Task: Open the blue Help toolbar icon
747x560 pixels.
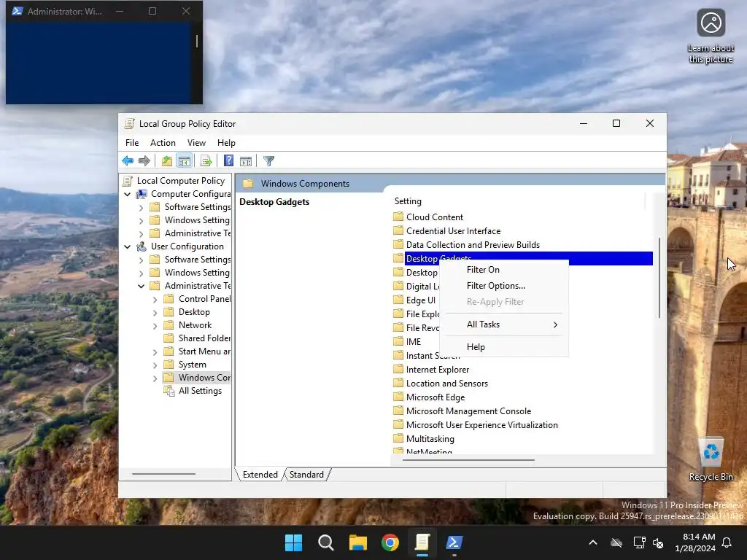Action: [x=228, y=161]
